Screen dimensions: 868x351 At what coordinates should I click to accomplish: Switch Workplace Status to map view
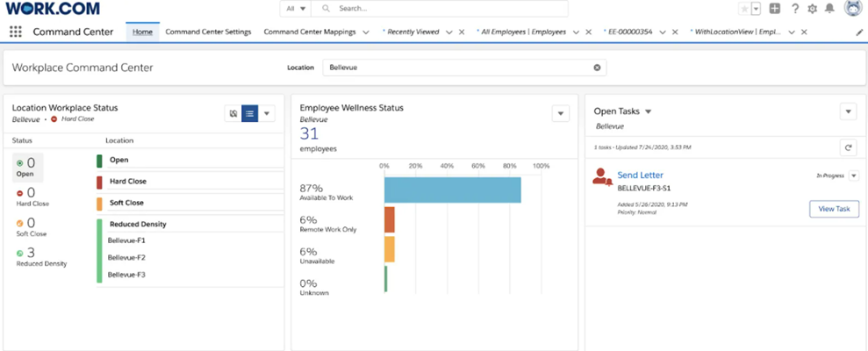pos(233,113)
